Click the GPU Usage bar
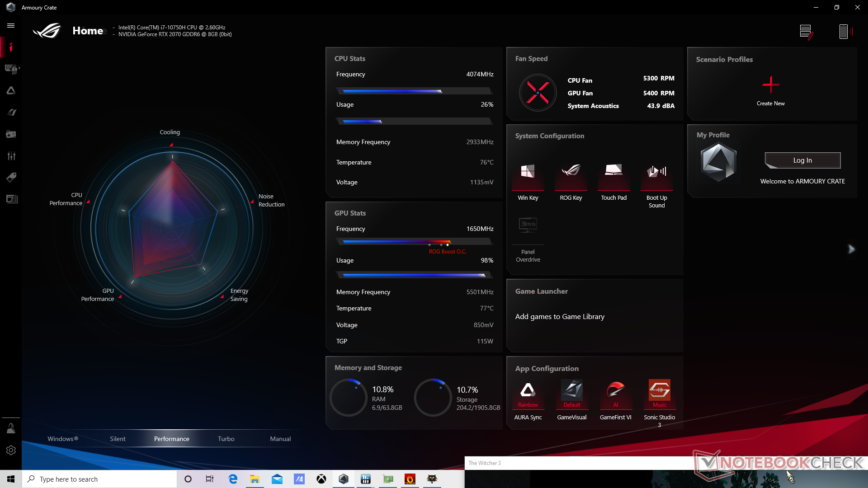This screenshot has width=868, height=488. coord(414,275)
